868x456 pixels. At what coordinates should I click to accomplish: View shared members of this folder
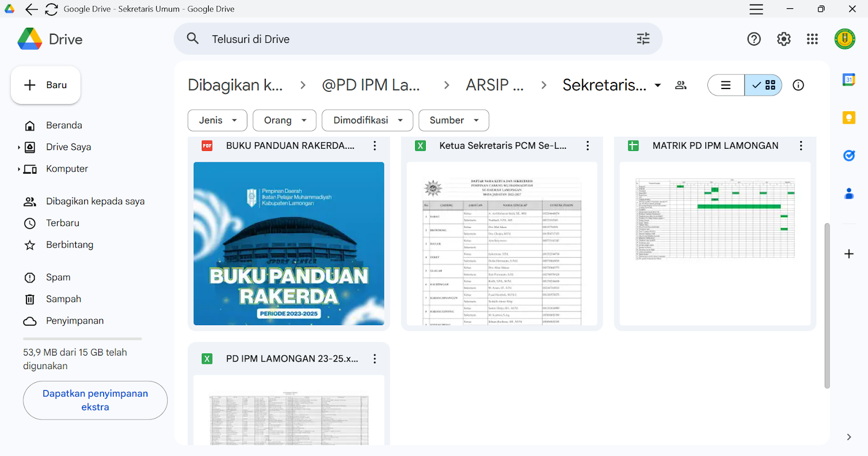(681, 85)
